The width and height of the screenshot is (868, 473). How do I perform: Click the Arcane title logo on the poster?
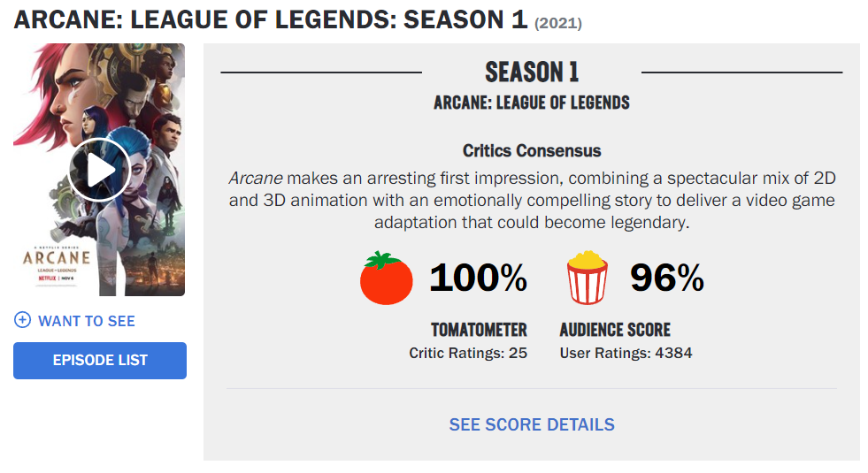[x=57, y=258]
